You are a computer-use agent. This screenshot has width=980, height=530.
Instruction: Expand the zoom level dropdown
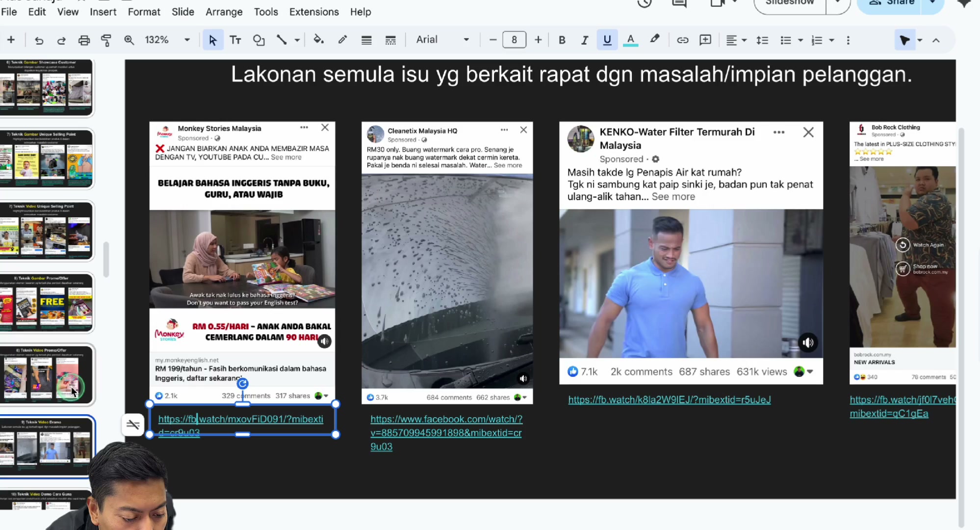[187, 40]
